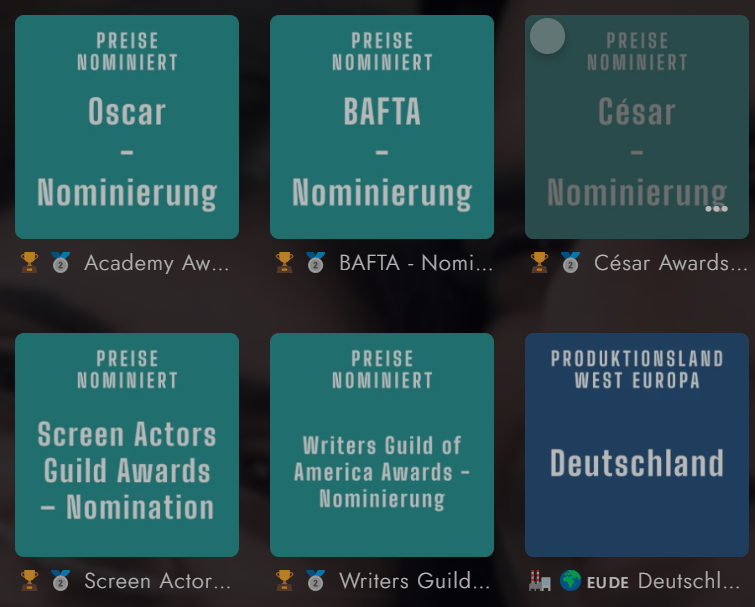Click the silver medal icon beside César Awards caption
The image size is (755, 607).
pos(570,263)
